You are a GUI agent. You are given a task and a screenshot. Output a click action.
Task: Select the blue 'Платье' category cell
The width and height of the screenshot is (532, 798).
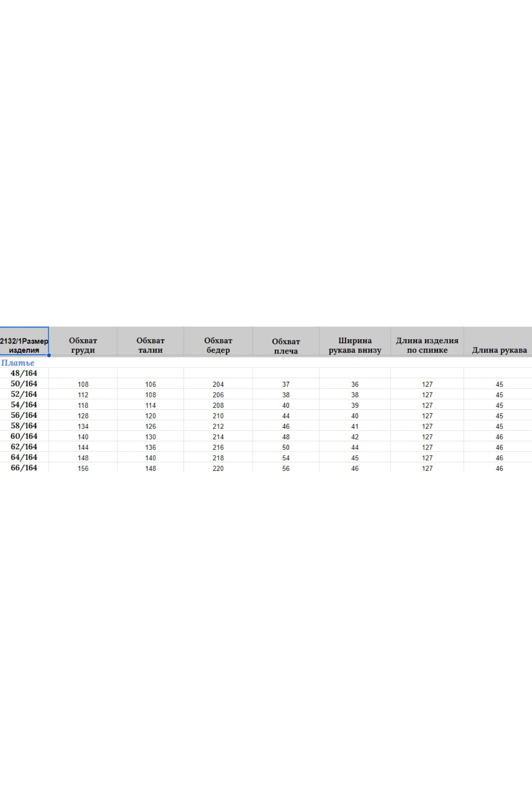(x=18, y=363)
